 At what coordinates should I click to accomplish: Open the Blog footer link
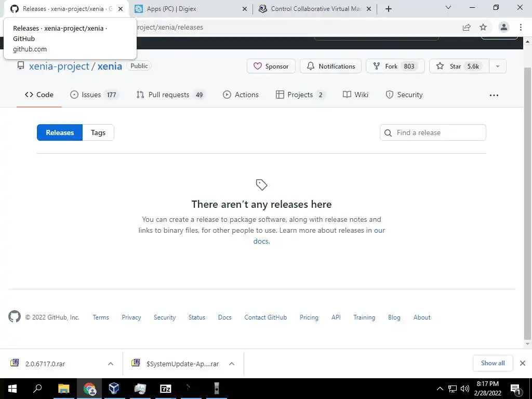coord(394,317)
